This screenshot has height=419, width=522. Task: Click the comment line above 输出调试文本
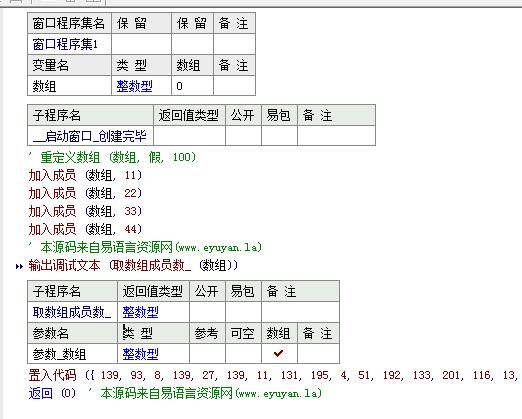point(145,247)
